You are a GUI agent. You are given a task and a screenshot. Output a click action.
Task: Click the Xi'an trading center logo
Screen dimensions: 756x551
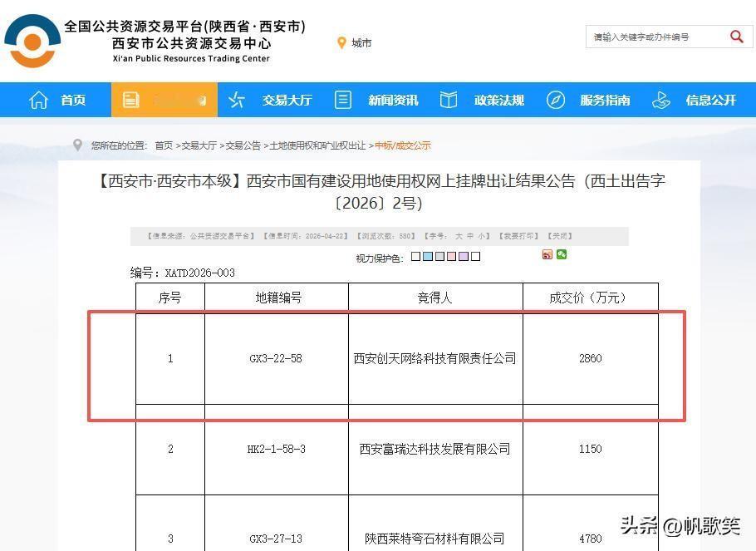32,39
